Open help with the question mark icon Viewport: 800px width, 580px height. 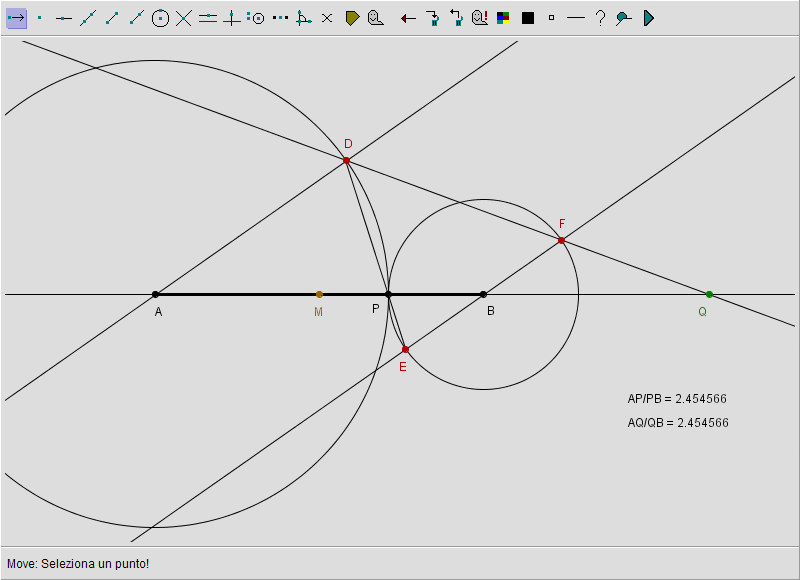coord(600,18)
